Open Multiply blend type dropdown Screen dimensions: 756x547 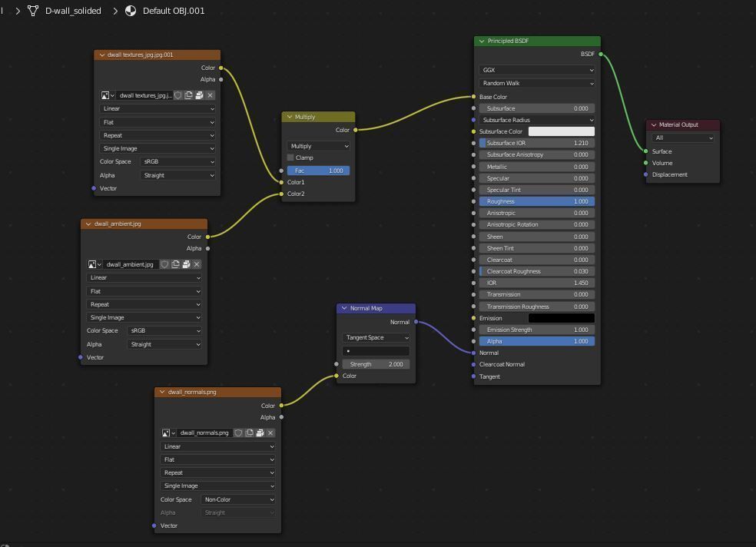pyautogui.click(x=319, y=146)
